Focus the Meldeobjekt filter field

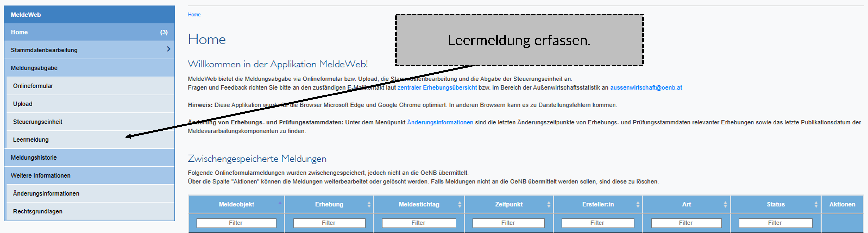click(236, 223)
